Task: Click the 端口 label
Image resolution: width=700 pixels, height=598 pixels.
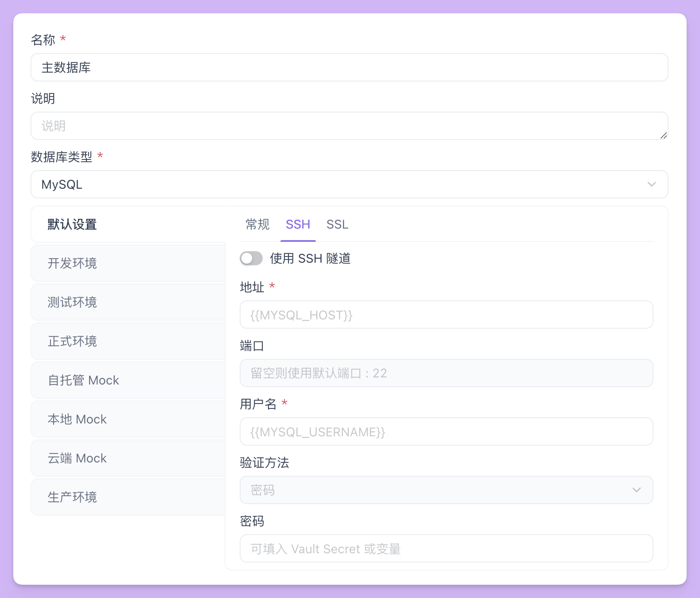Action: pyautogui.click(x=252, y=346)
